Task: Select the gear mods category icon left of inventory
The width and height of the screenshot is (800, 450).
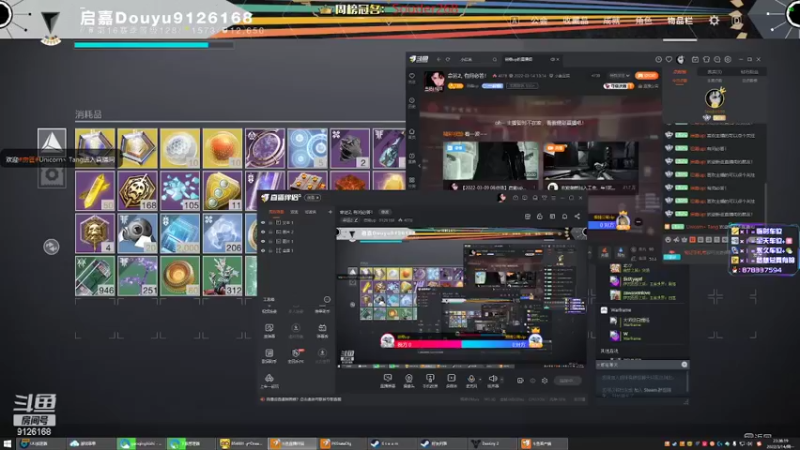Action: point(52,175)
